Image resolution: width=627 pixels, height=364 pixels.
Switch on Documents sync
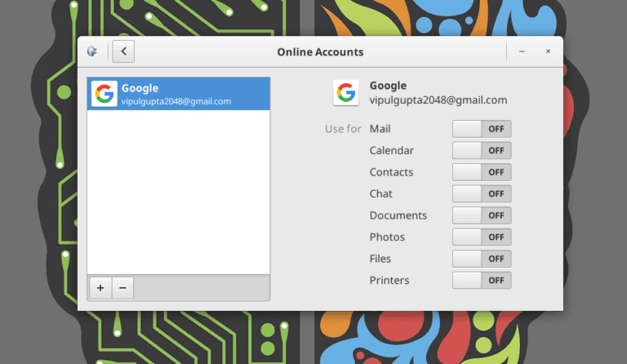482,215
